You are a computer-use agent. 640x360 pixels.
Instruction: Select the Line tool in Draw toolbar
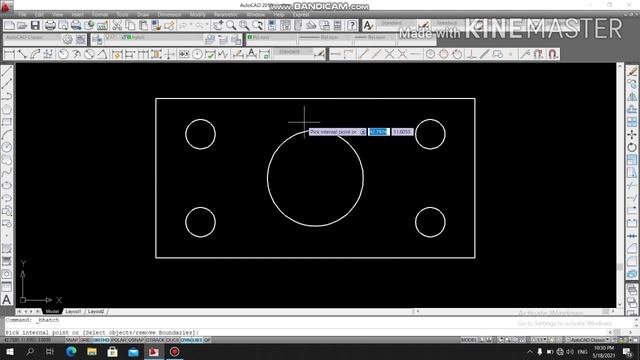tap(7, 71)
